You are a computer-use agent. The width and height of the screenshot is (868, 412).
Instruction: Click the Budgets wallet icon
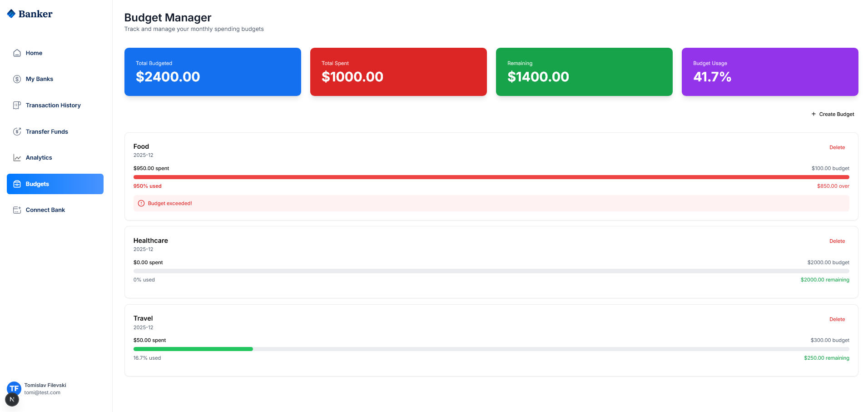point(17,184)
